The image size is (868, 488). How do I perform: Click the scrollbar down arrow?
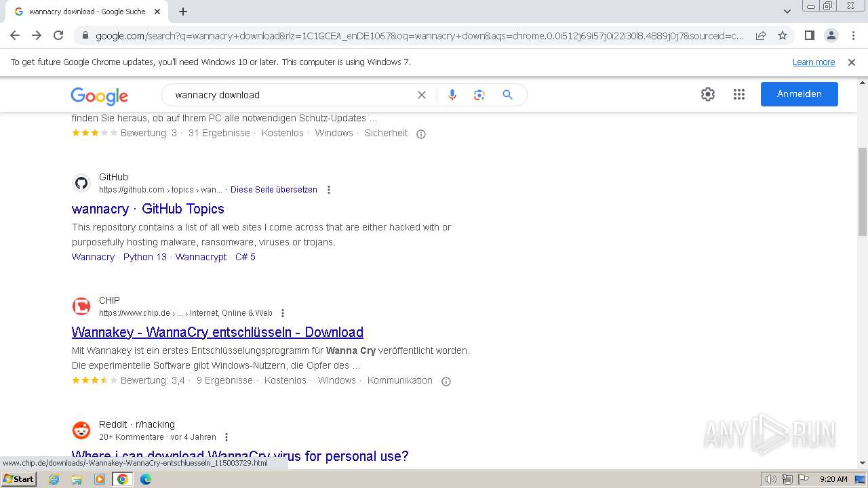point(863,463)
